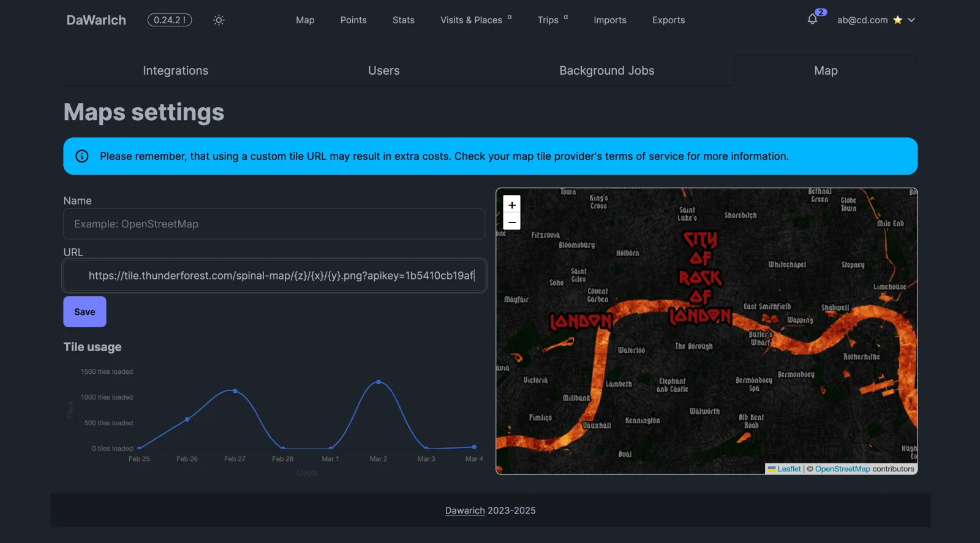Click the Mar 4 data point on chart
The height and width of the screenshot is (543, 980).
474,447
